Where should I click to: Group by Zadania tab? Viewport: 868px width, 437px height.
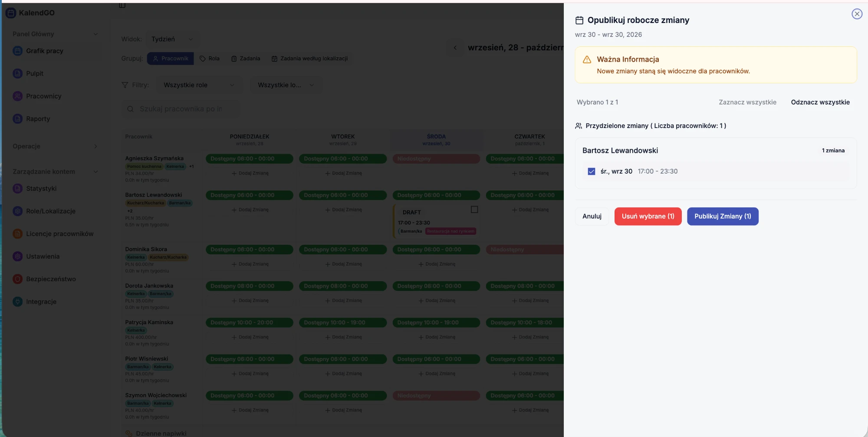246,59
